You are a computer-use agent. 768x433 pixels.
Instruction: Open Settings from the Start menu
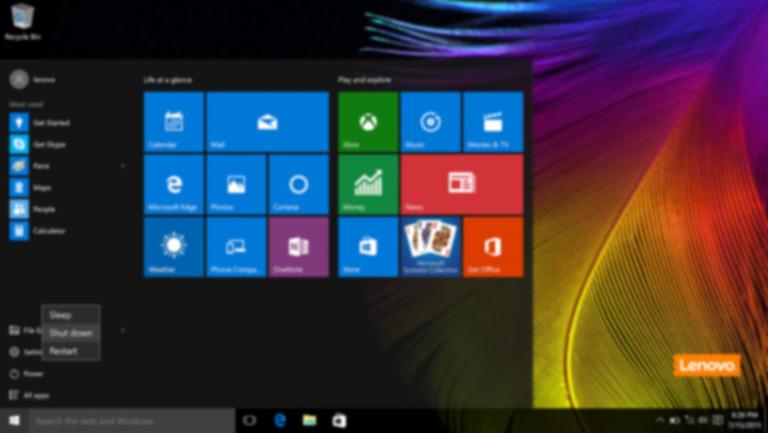click(x=25, y=352)
